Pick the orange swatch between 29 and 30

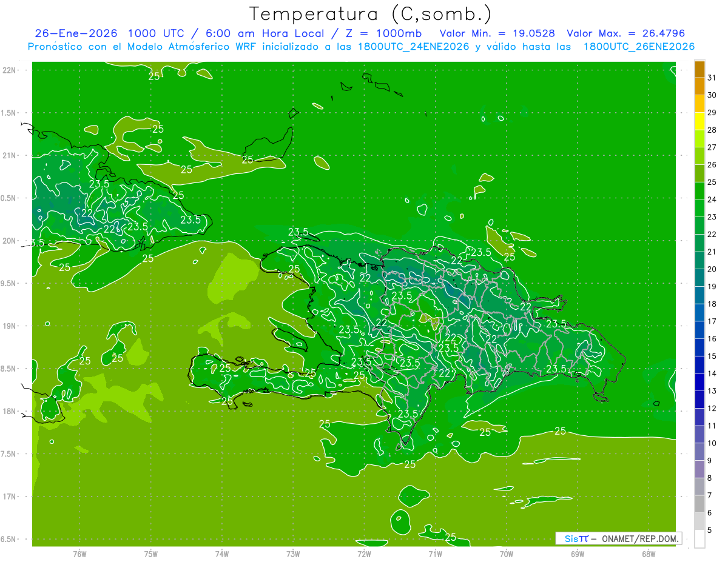pos(699,104)
